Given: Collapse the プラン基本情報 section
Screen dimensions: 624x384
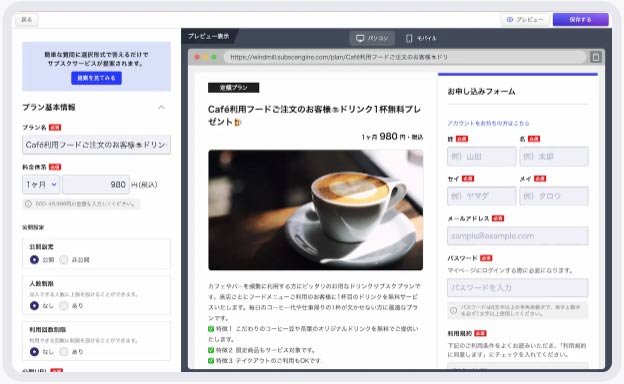Looking at the screenshot, I should pos(161,107).
